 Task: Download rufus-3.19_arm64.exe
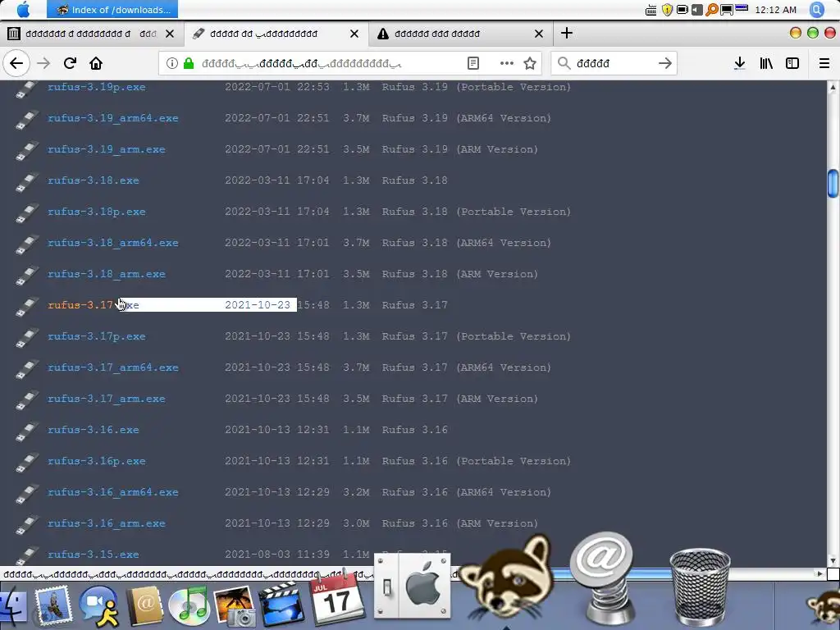click(x=113, y=118)
